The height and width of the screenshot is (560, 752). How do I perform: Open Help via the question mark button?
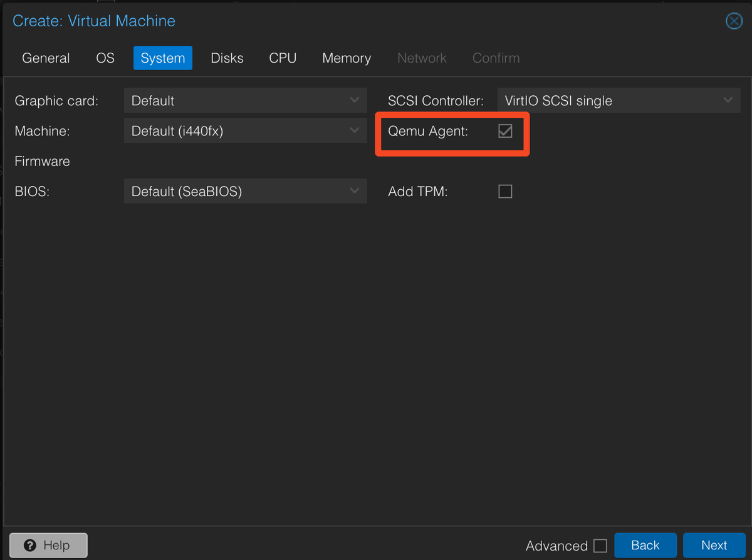point(48,545)
